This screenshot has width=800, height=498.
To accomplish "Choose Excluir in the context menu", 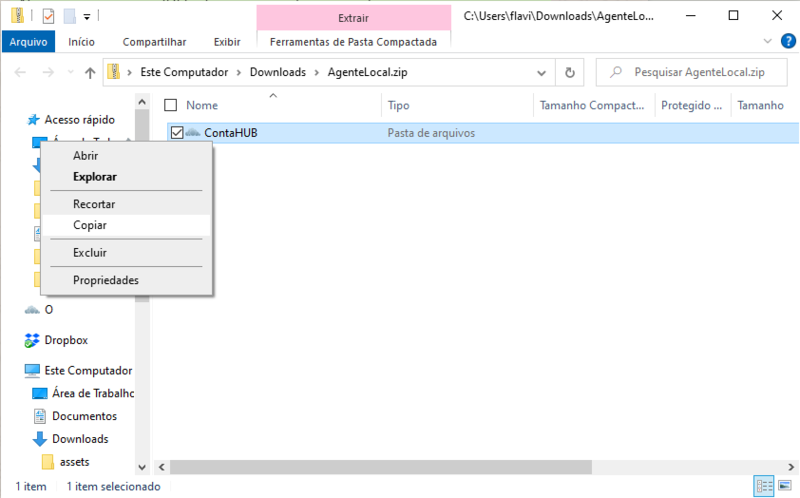I will click(126, 253).
